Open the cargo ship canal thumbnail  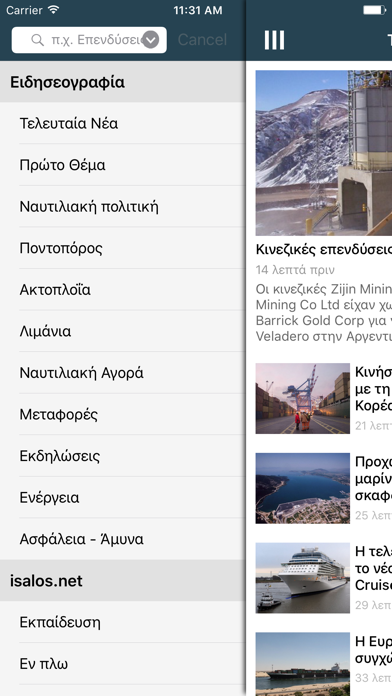click(303, 664)
